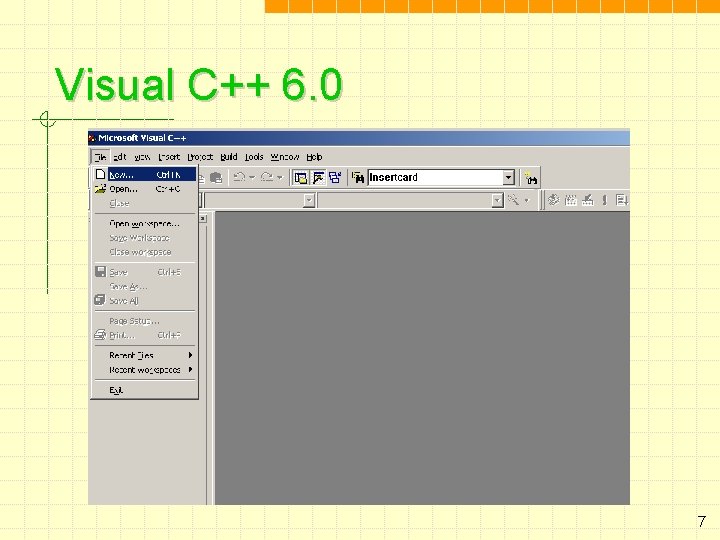Click the Paste clipboard icon

click(x=216, y=177)
